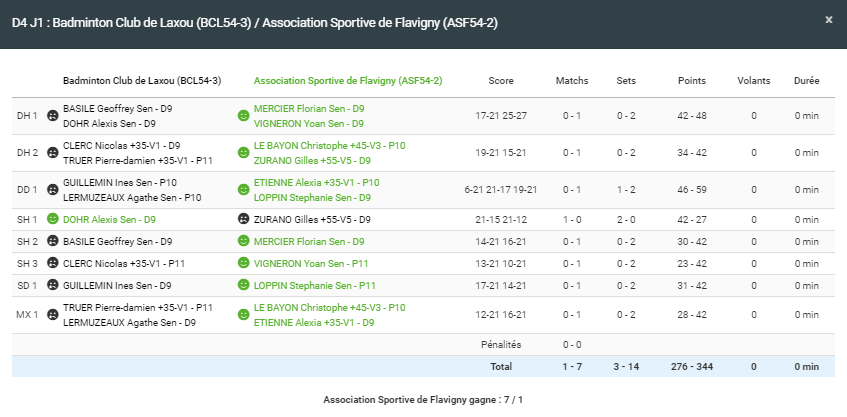Click sad face icon in DH 1 row

(53, 116)
